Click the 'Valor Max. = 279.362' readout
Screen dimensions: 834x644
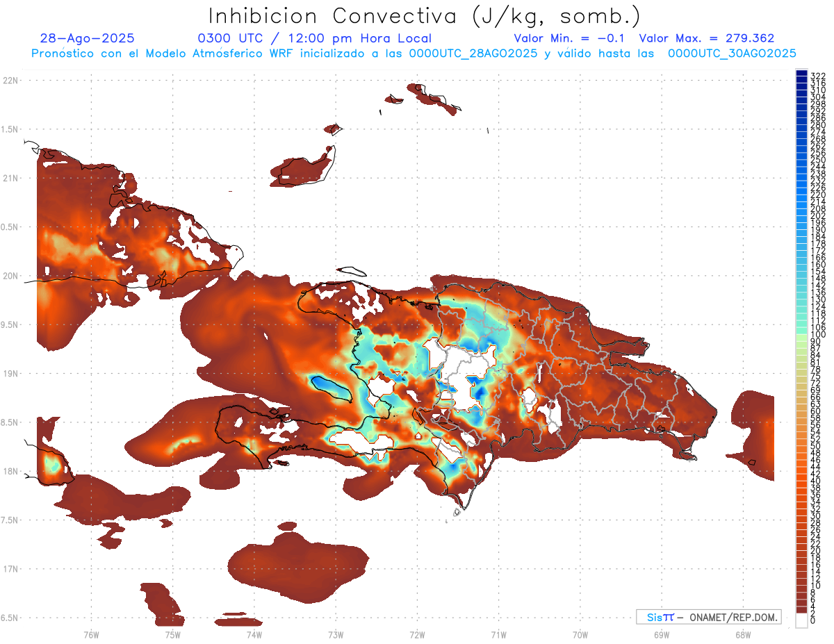click(x=707, y=38)
